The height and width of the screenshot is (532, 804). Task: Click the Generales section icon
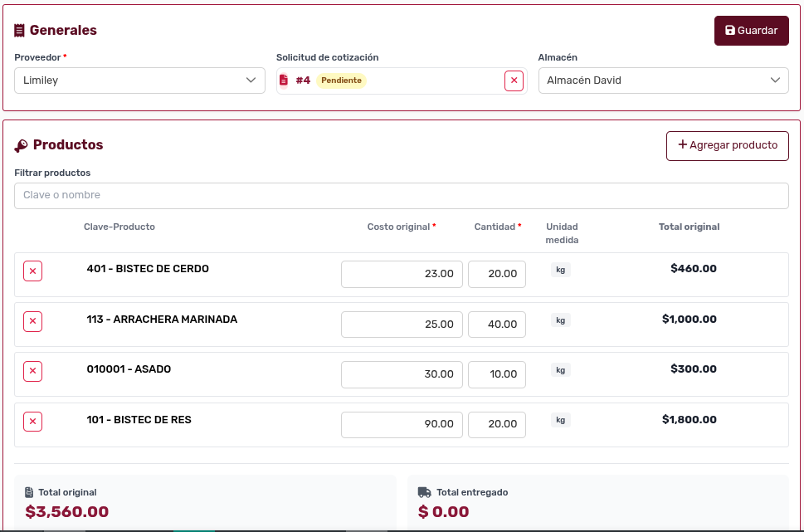click(19, 31)
